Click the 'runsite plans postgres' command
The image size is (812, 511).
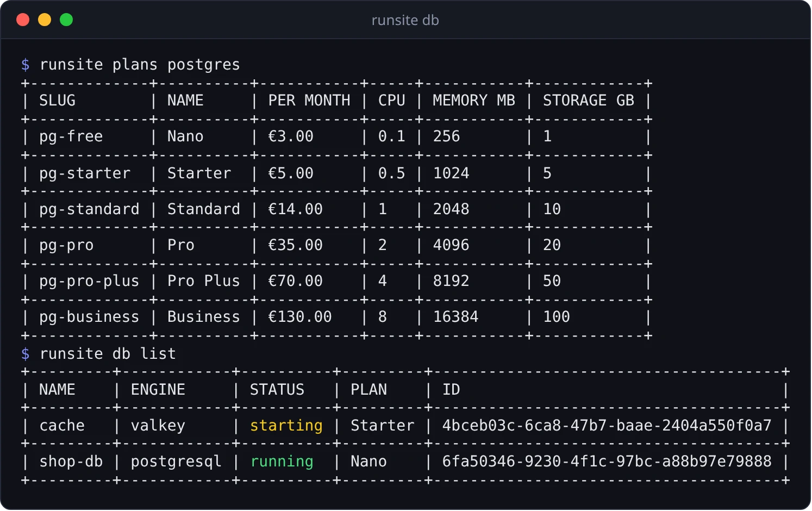click(140, 65)
